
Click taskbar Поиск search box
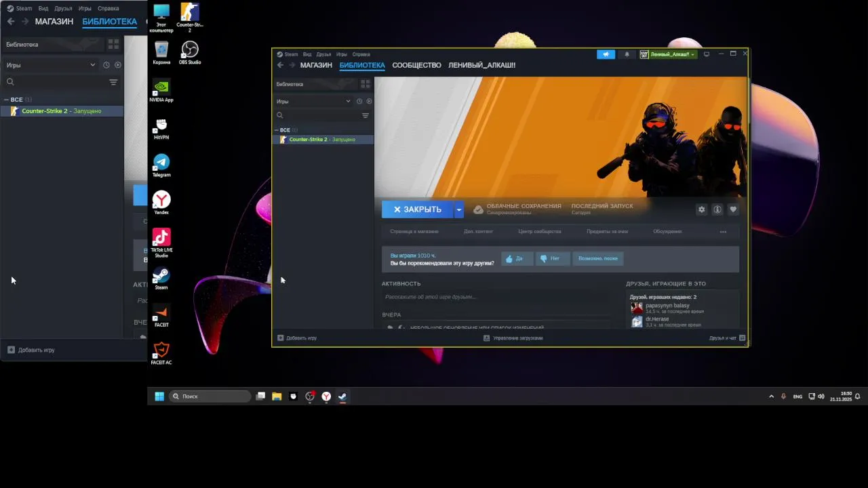coord(209,396)
